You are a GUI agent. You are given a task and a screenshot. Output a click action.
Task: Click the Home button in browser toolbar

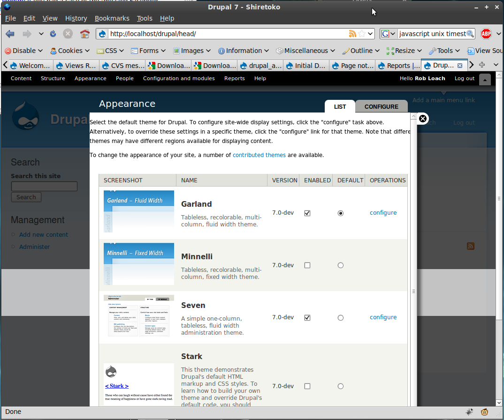pos(84,34)
